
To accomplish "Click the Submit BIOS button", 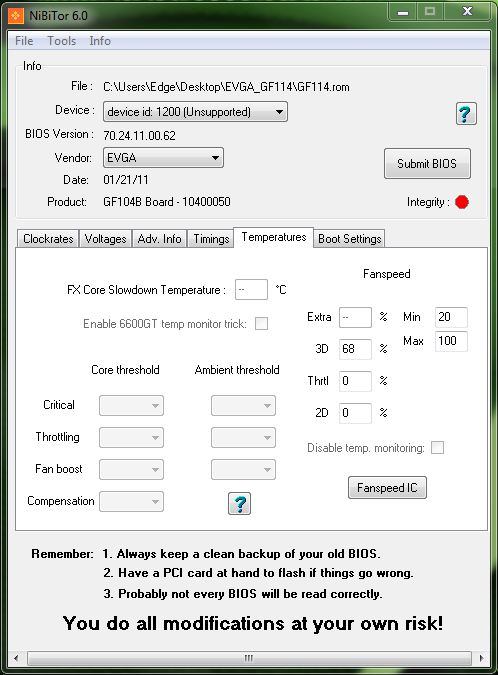I will click(427, 164).
